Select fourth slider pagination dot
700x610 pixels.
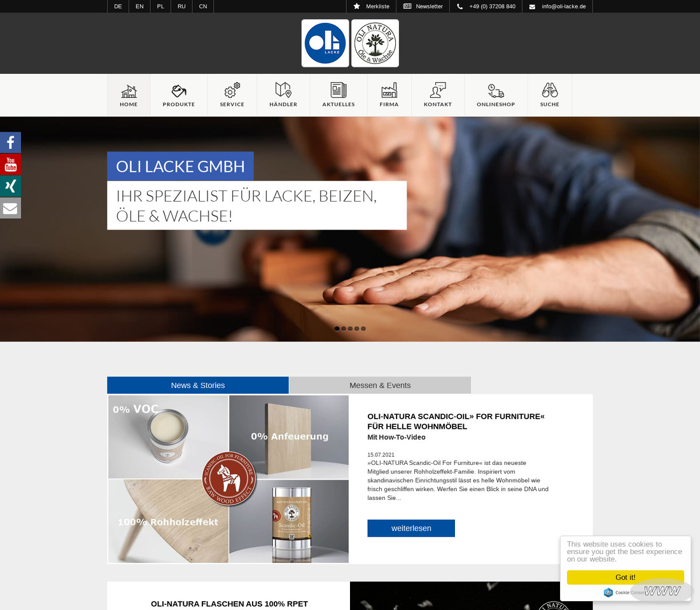(357, 328)
